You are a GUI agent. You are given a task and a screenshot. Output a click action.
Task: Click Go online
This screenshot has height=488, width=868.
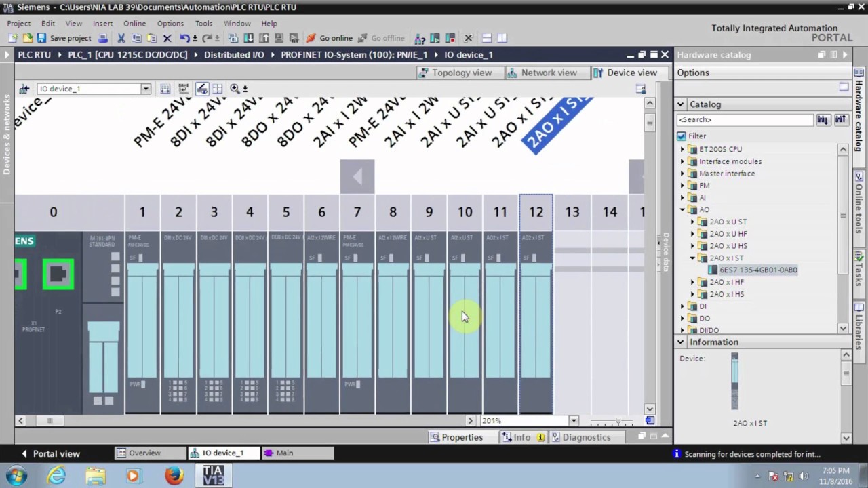pos(330,38)
